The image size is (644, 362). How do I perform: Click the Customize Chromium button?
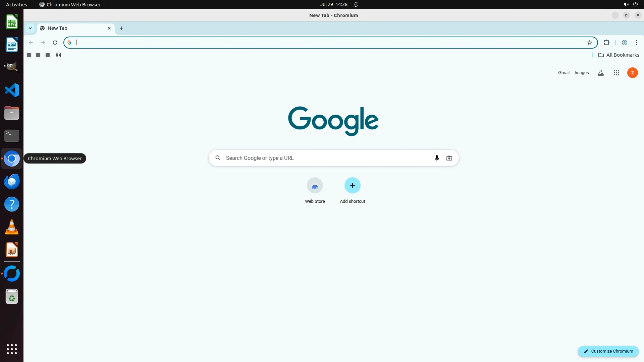pyautogui.click(x=608, y=351)
